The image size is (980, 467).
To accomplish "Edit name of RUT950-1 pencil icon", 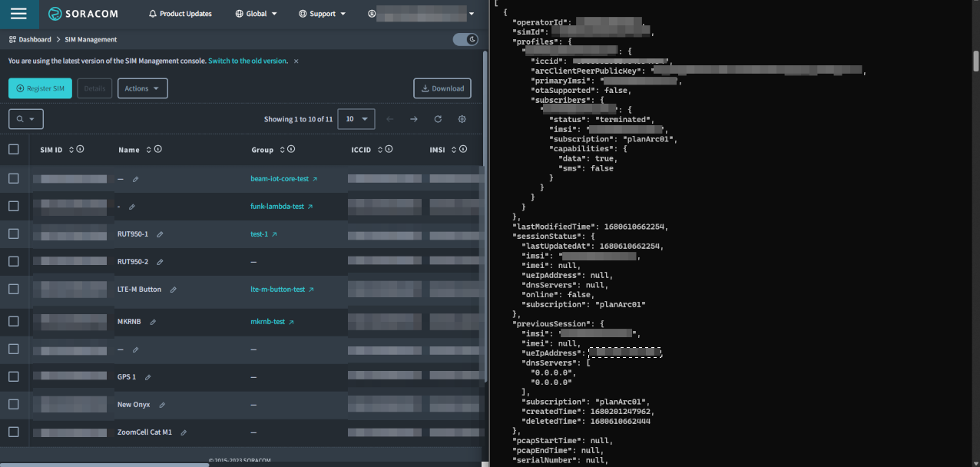I will (160, 234).
